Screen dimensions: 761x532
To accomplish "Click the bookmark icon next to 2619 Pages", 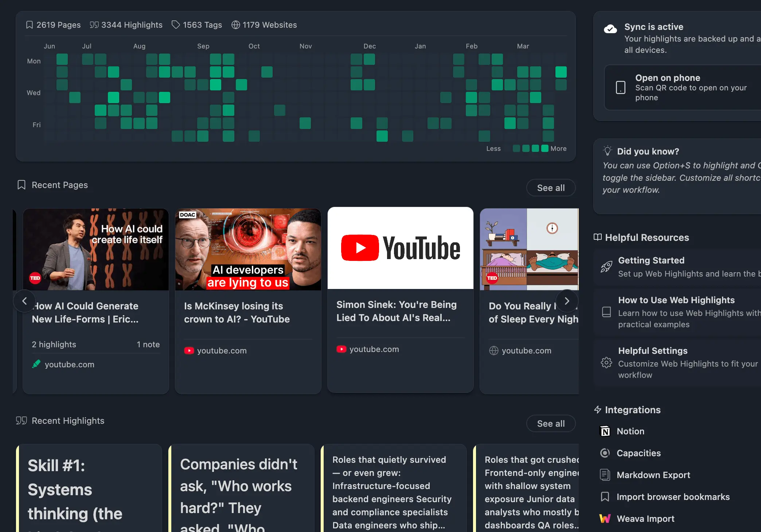I will point(29,25).
